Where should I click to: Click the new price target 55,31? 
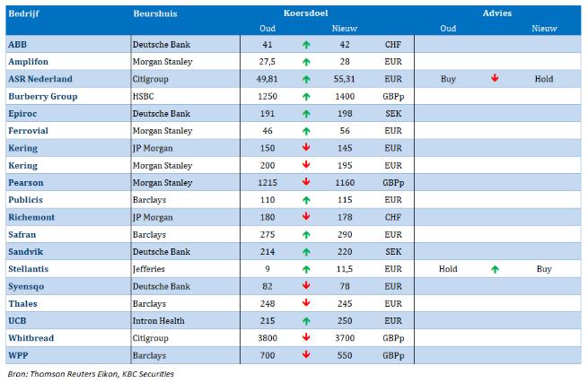click(x=344, y=79)
